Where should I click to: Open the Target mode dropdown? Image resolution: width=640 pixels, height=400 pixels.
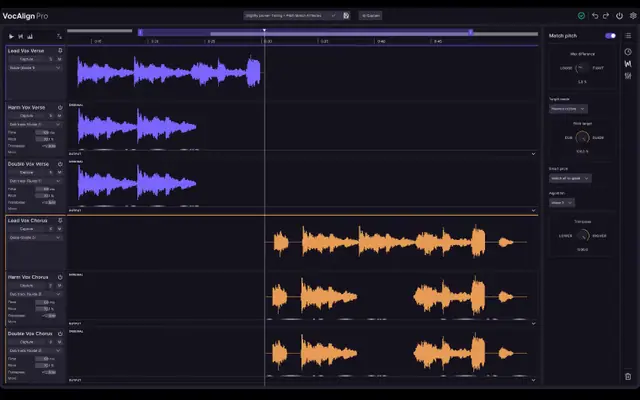(x=568, y=109)
